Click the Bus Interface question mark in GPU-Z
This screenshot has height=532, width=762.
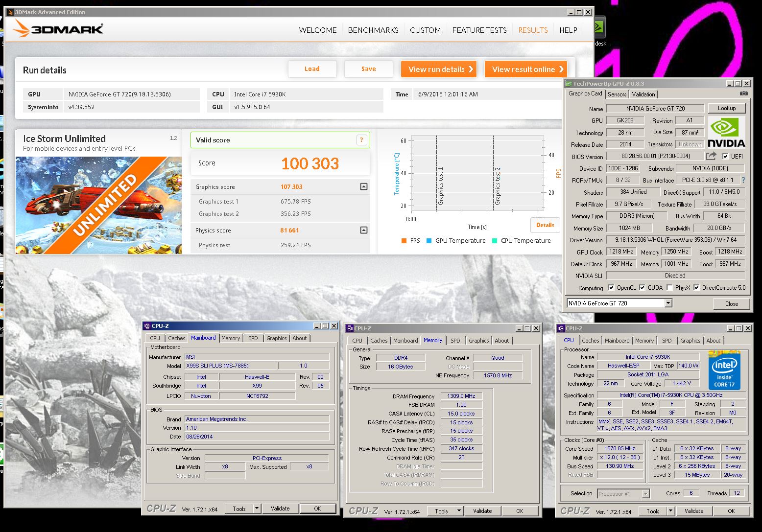pyautogui.click(x=743, y=180)
